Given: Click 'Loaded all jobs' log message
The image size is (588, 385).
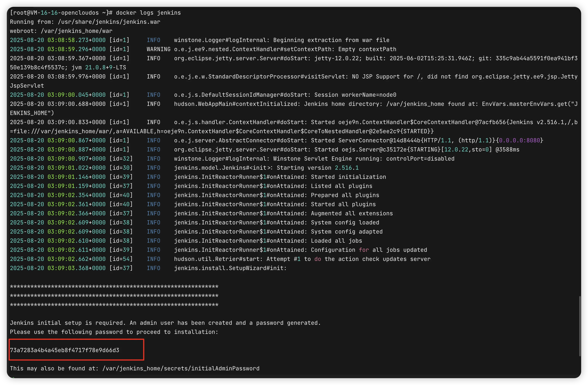Looking at the screenshot, I should tap(336, 241).
